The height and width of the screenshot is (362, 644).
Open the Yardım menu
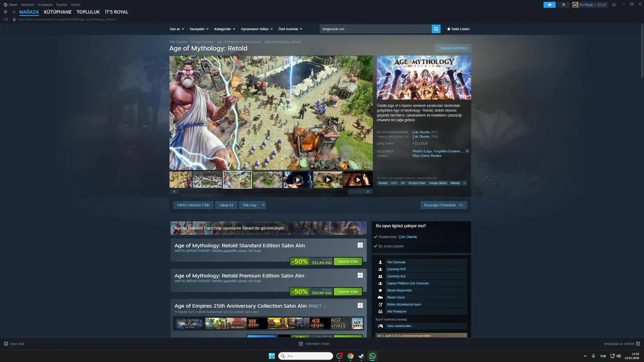click(75, 5)
